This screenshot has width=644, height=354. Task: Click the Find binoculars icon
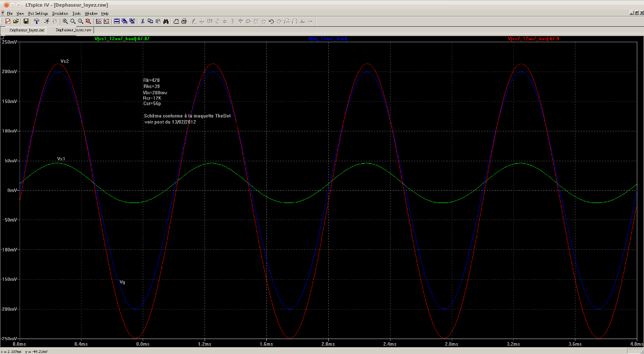(x=166, y=21)
